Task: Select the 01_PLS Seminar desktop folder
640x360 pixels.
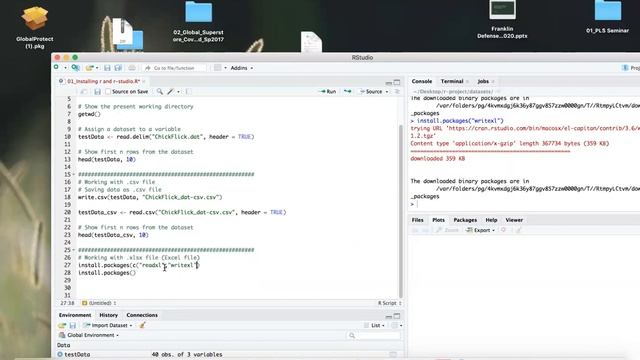Action: 607,18
